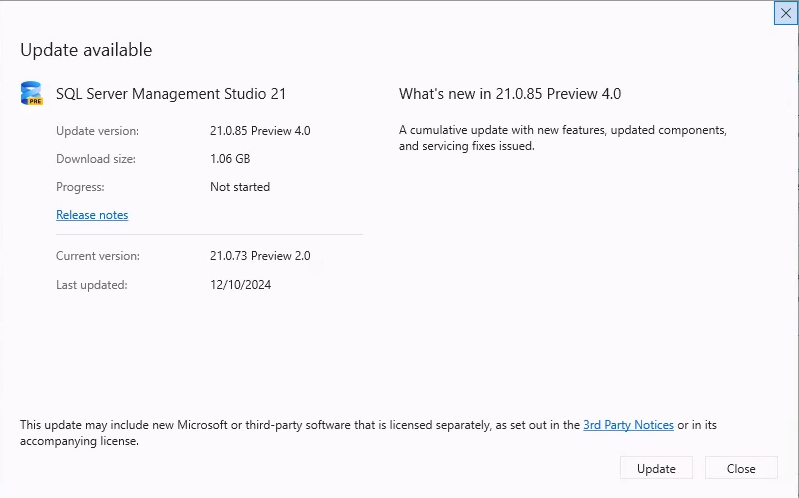Viewport: 799px width, 498px height.
Task: Open the 3rd Party Notices link
Action: 628,425
